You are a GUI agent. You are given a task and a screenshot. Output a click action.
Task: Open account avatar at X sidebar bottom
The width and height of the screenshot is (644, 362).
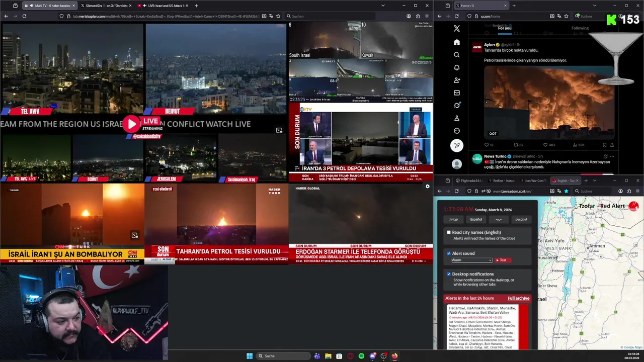click(x=457, y=164)
